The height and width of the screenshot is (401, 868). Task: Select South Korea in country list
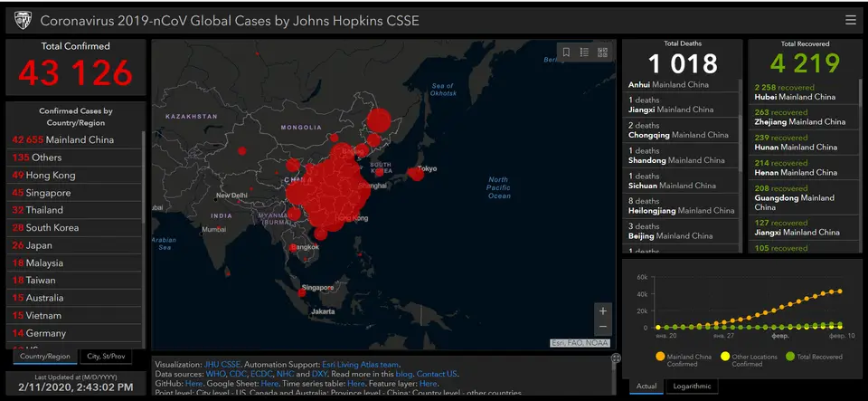[74, 227]
